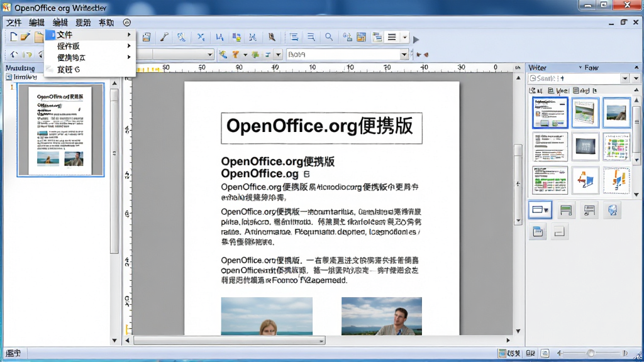Close the Witer sidebar panel
Viewport: 644px width, 362px height.
(x=636, y=67)
